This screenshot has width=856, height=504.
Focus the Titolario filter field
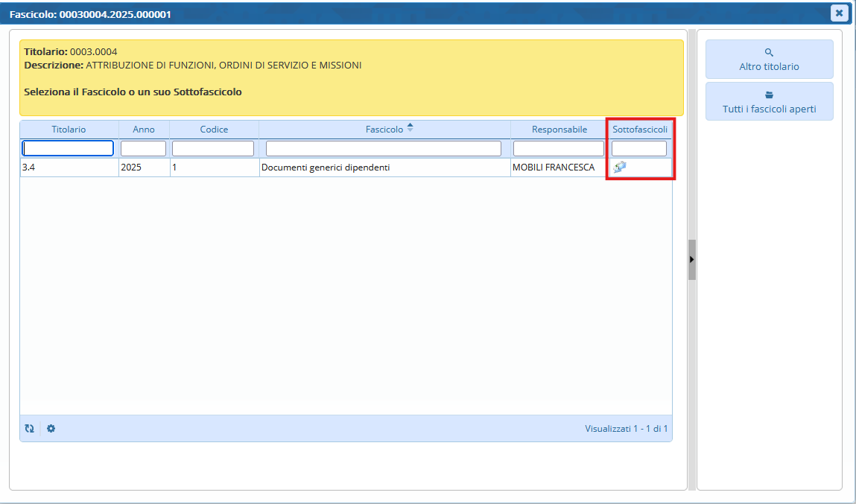68,148
